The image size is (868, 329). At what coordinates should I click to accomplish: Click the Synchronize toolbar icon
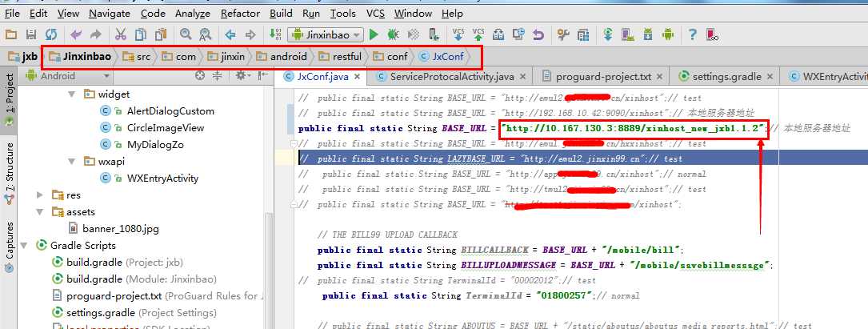tap(51, 34)
